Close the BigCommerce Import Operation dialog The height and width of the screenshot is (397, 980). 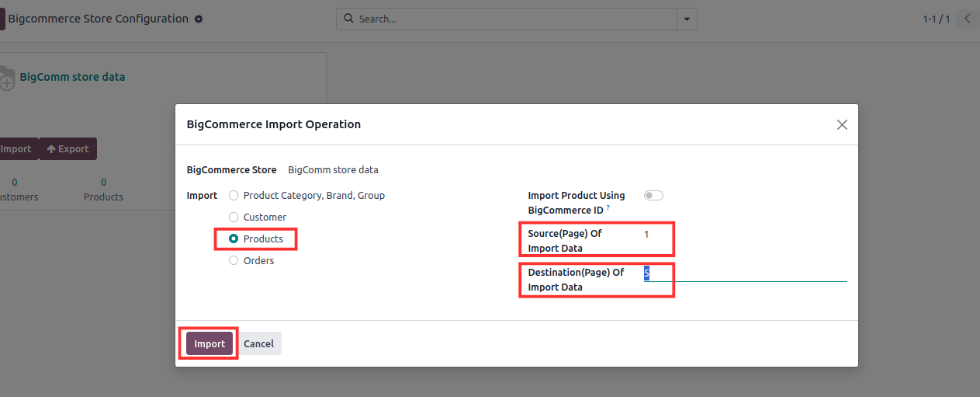click(842, 124)
